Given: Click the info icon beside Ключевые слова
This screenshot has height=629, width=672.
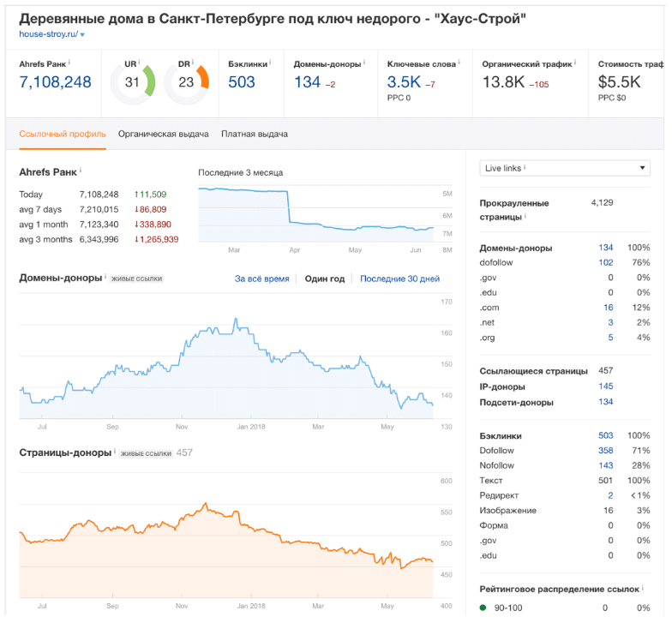Looking at the screenshot, I should pos(459,62).
